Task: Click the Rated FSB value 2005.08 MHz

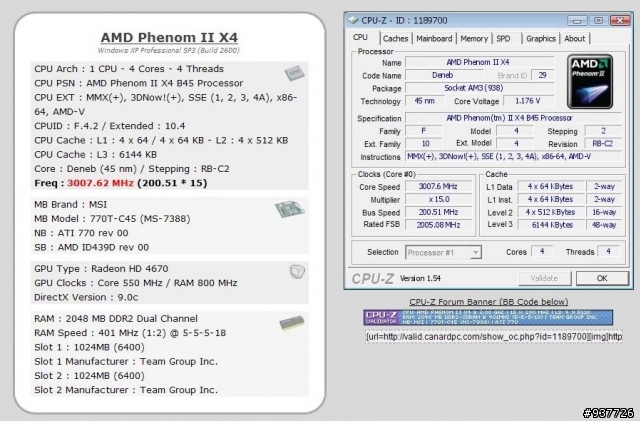Action: (438, 225)
